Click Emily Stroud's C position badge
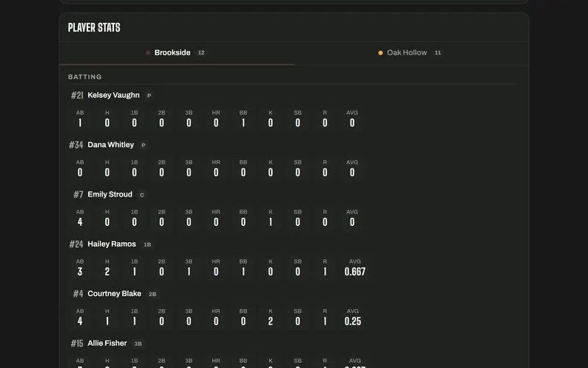588x368 pixels. tap(142, 195)
